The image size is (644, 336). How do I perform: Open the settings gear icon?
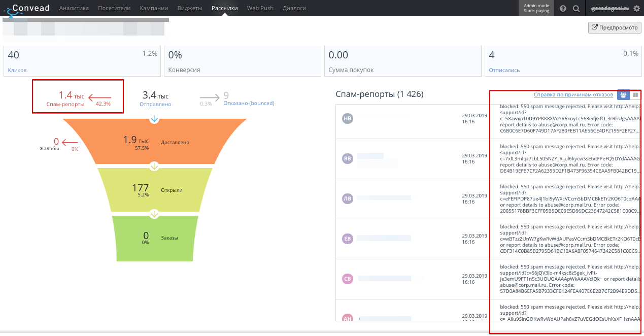[637, 9]
